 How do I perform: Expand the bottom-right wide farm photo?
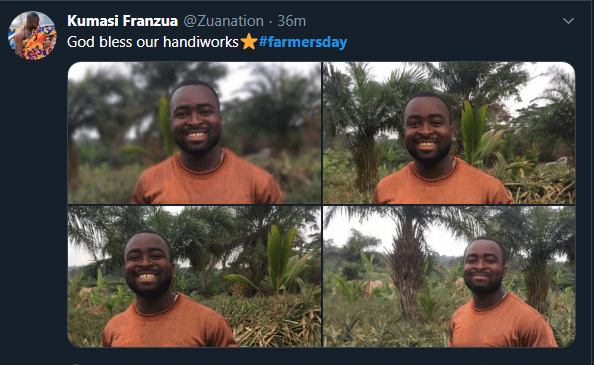click(449, 276)
